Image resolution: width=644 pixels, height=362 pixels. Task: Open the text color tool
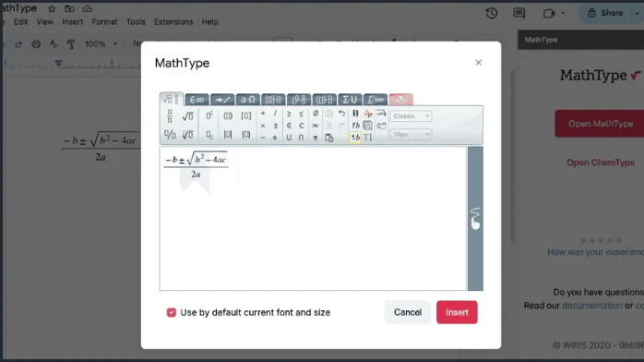click(x=367, y=114)
